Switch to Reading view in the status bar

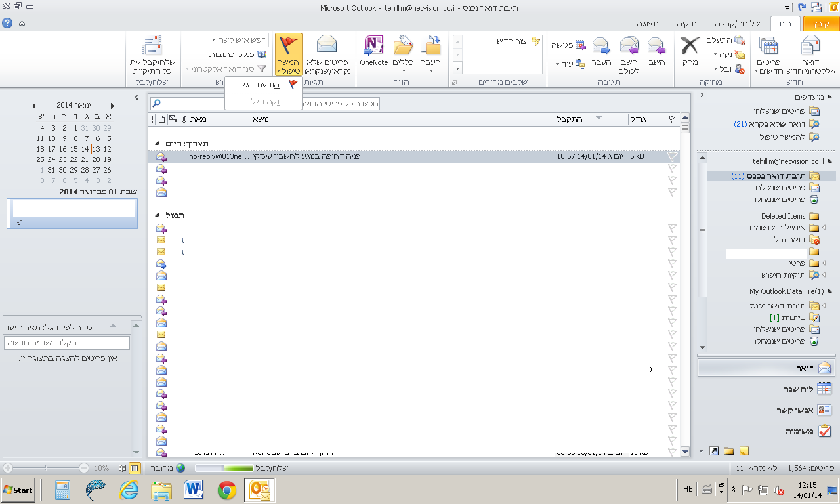122,468
